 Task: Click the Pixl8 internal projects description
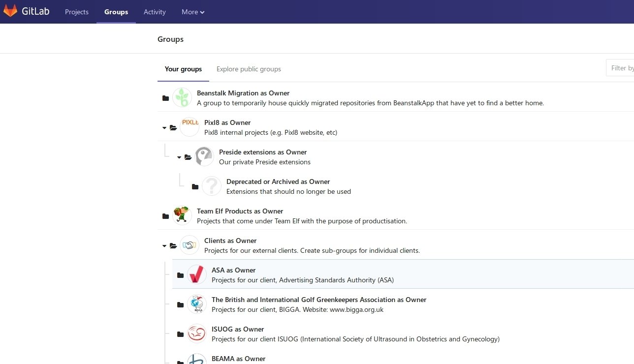tap(271, 132)
